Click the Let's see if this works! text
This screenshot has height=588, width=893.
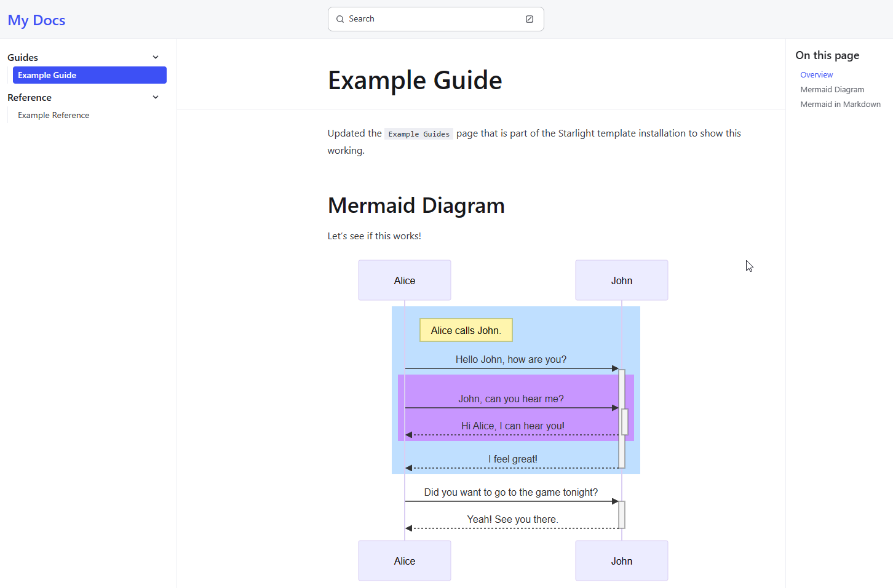click(374, 236)
